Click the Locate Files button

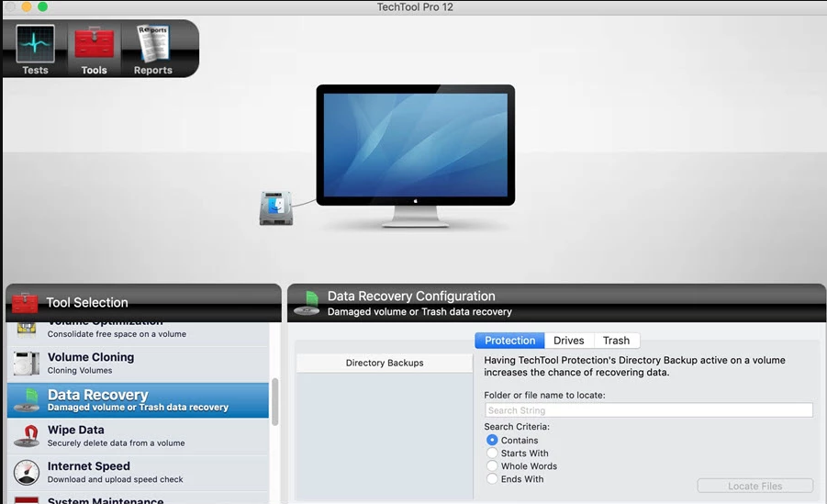click(755, 486)
